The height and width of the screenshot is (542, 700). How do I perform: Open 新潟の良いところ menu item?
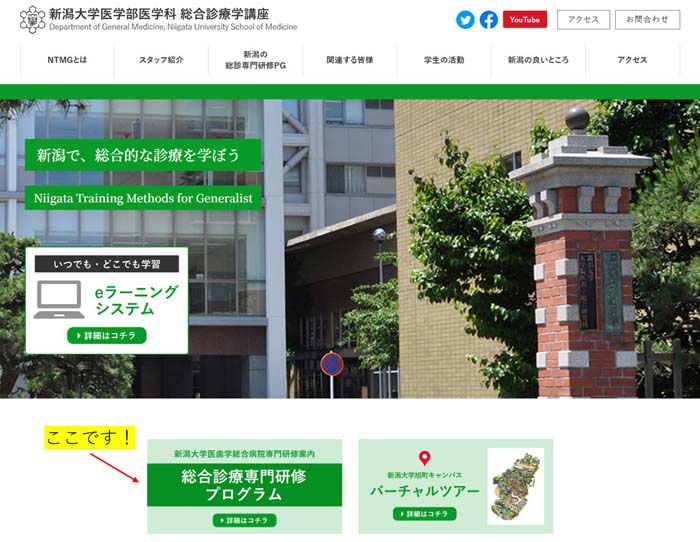(538, 60)
